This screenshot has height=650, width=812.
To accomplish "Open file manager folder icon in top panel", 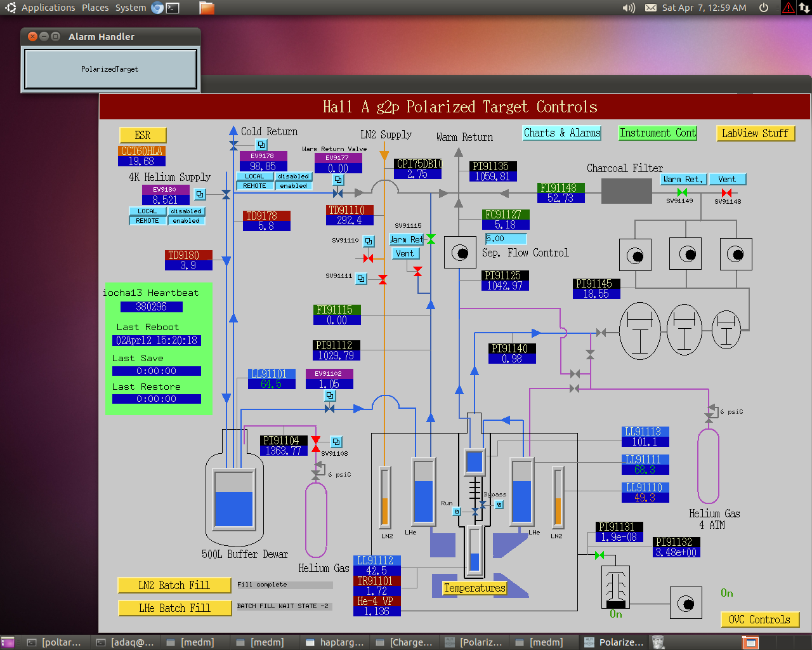I will 207,8.
